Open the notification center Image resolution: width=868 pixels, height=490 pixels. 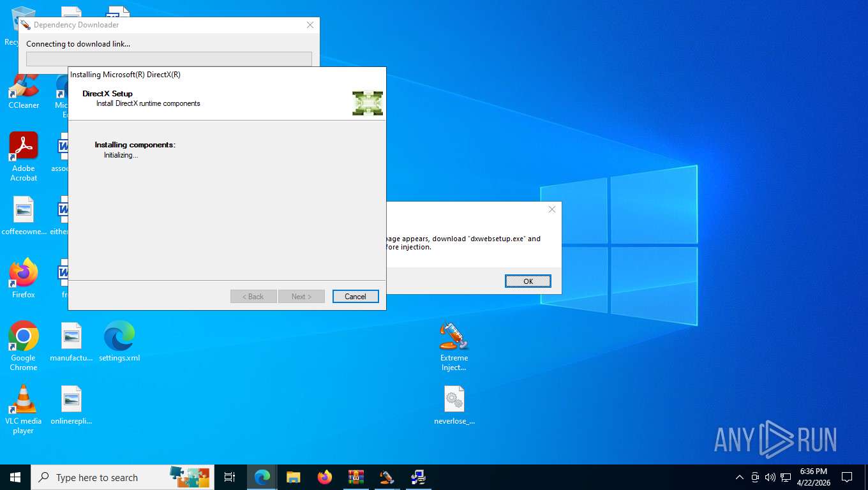pos(847,477)
